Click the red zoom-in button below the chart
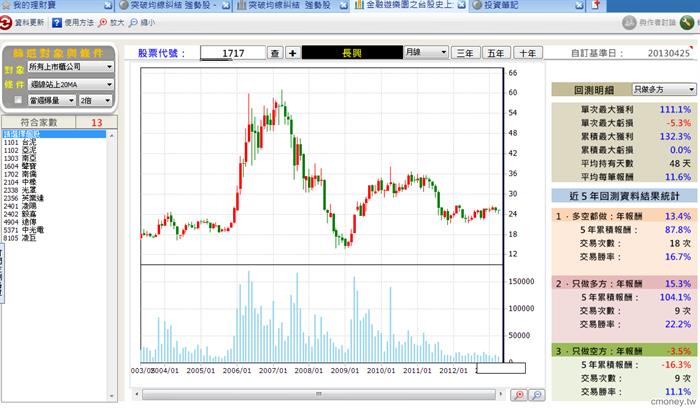Image resolution: width=700 pixels, height=408 pixels. 519,395
